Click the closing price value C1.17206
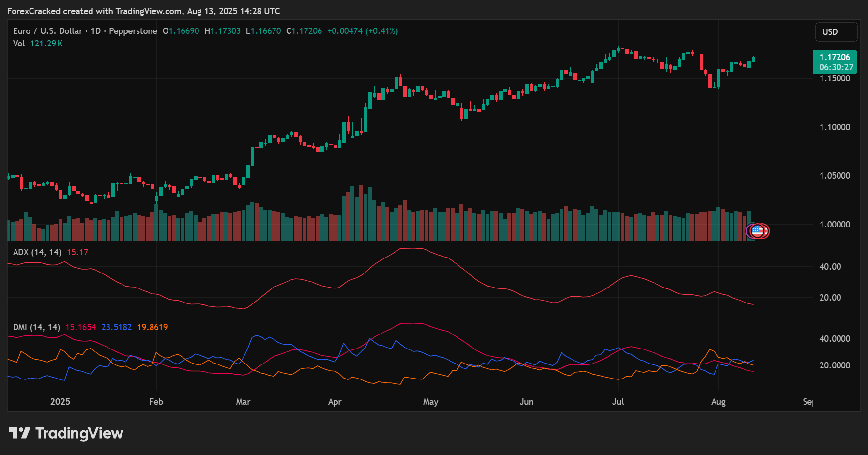Image resolution: width=868 pixels, height=455 pixels. click(305, 30)
